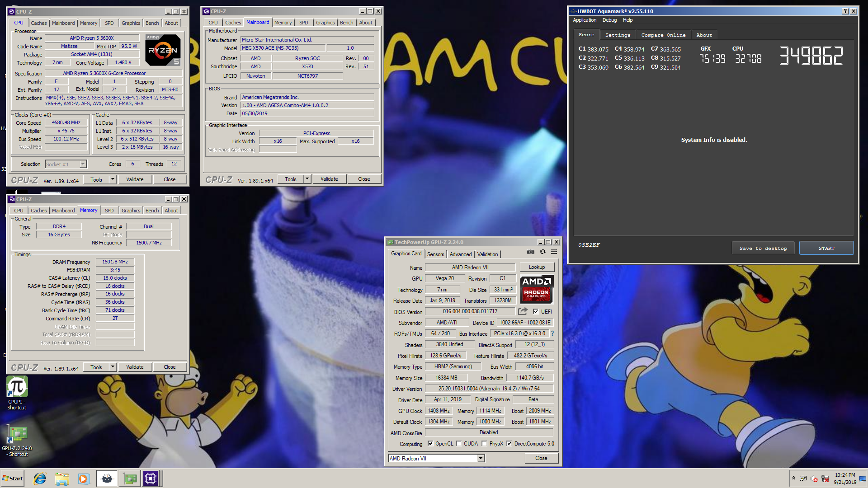Switch to GPU-Z Sensors tab
The width and height of the screenshot is (868, 488).
point(435,254)
